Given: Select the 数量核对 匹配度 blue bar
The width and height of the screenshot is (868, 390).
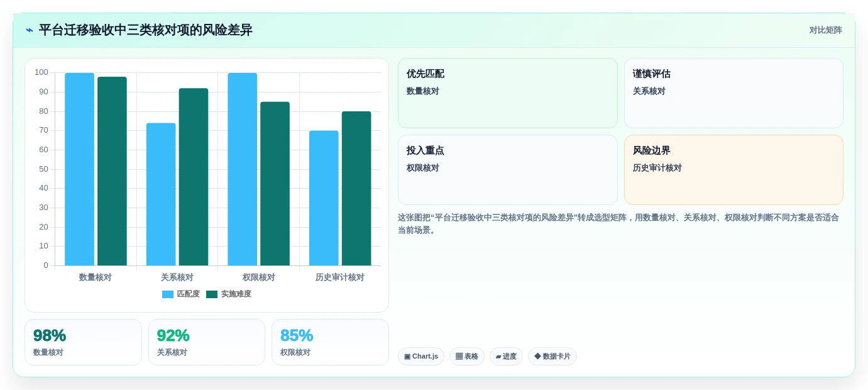Looking at the screenshot, I should pyautogui.click(x=79, y=169).
